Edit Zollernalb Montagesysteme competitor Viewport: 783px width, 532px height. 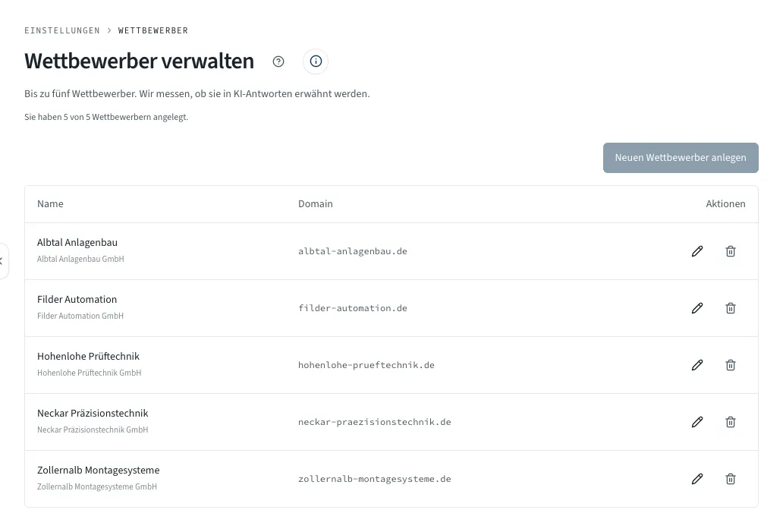[697, 479]
